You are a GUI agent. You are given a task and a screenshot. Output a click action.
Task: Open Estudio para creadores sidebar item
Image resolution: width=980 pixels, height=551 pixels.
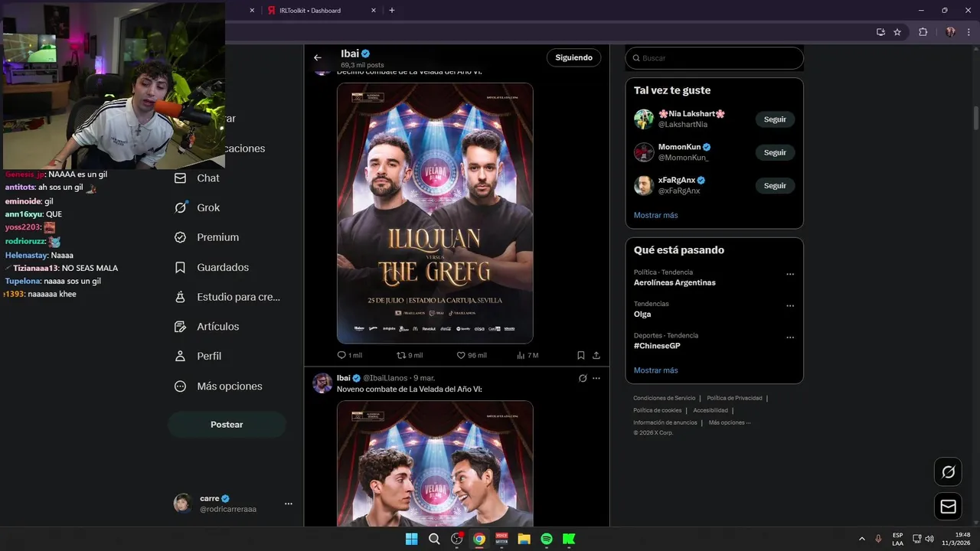(x=227, y=297)
